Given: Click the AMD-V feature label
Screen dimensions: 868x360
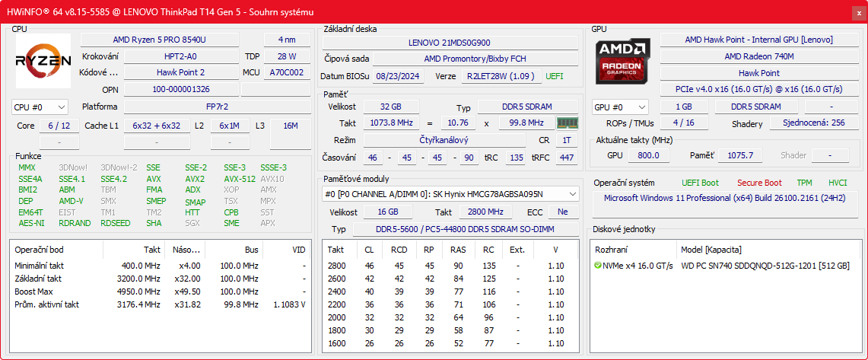Looking at the screenshot, I should coord(71,201).
